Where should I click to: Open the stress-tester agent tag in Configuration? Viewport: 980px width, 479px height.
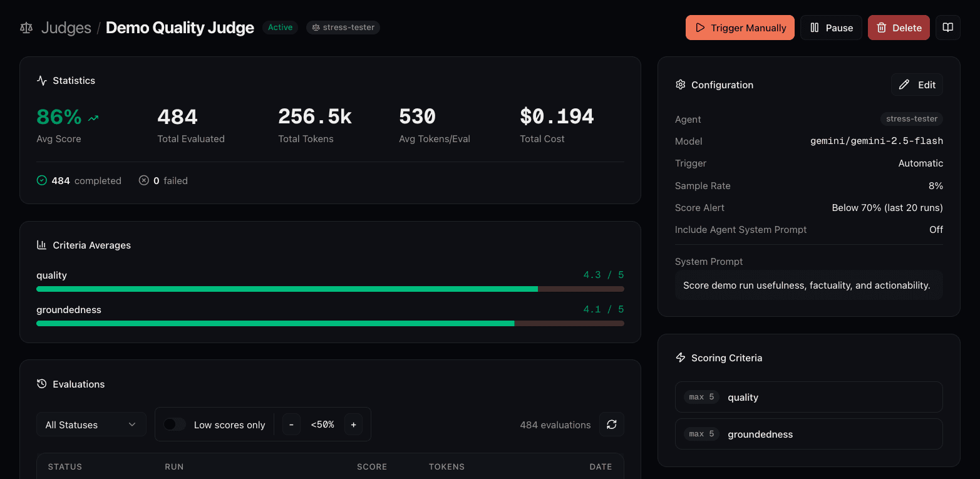click(x=912, y=119)
